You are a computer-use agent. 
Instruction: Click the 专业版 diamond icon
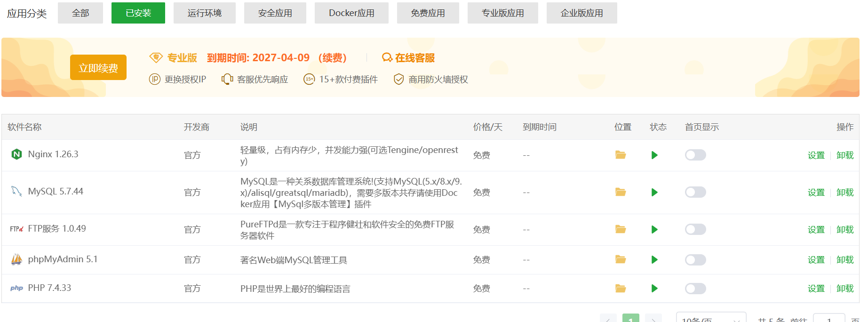156,57
